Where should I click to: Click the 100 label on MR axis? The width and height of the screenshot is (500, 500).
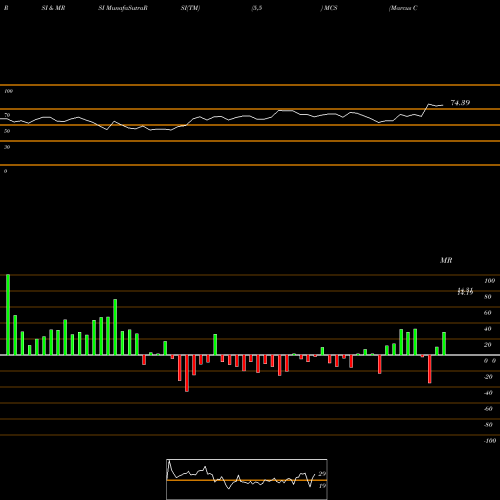(489, 281)
